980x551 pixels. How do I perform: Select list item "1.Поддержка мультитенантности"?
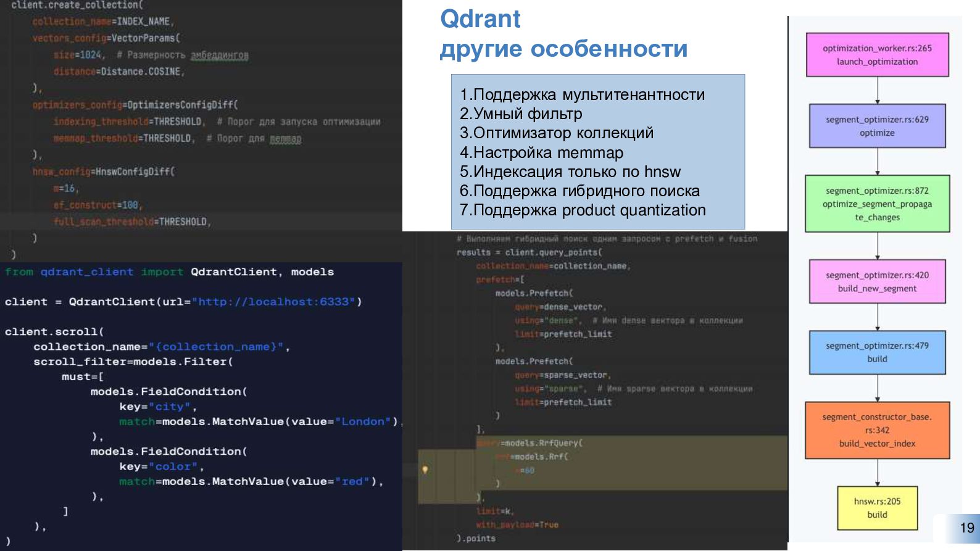click(x=582, y=94)
